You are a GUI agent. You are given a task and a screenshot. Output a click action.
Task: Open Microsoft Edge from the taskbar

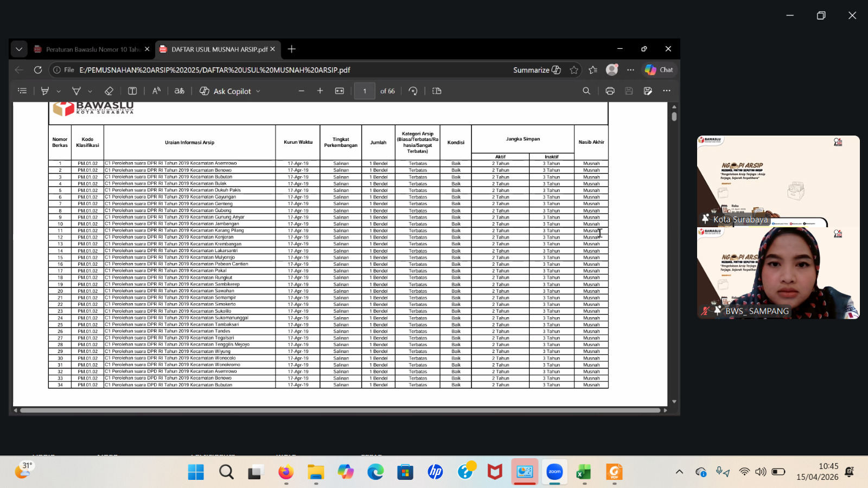[x=375, y=472]
